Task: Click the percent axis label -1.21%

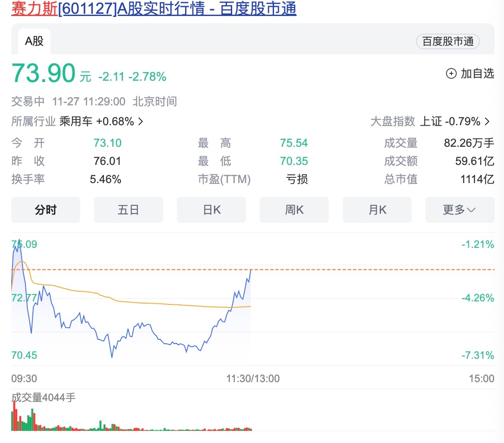Action: [x=478, y=244]
